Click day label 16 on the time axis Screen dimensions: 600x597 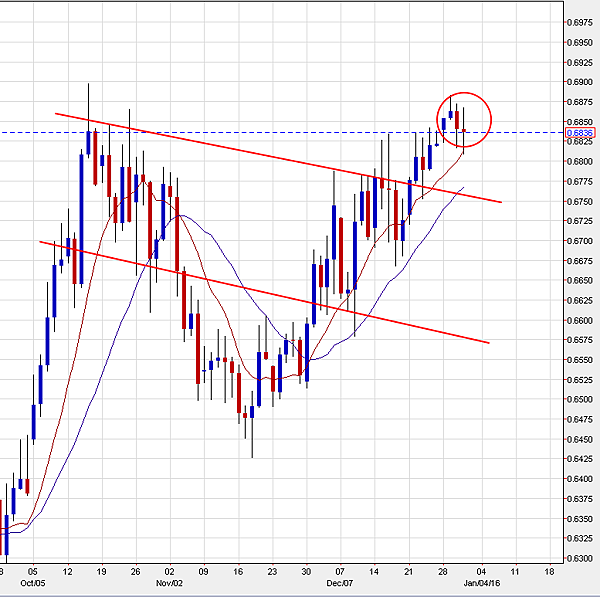pyautogui.click(x=238, y=572)
